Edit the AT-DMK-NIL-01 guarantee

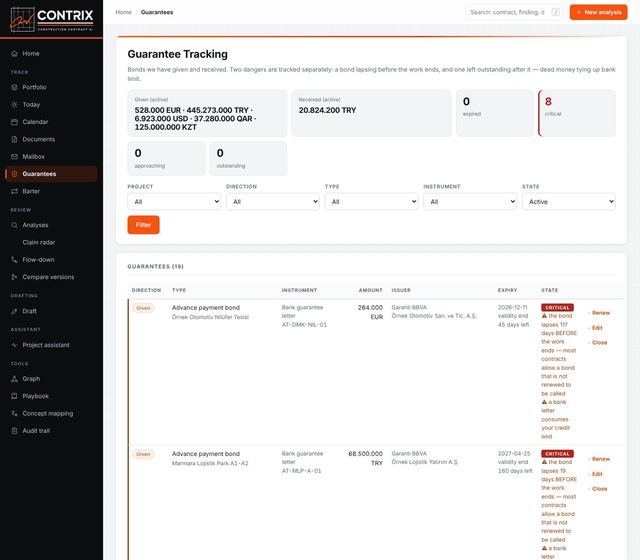tap(597, 328)
